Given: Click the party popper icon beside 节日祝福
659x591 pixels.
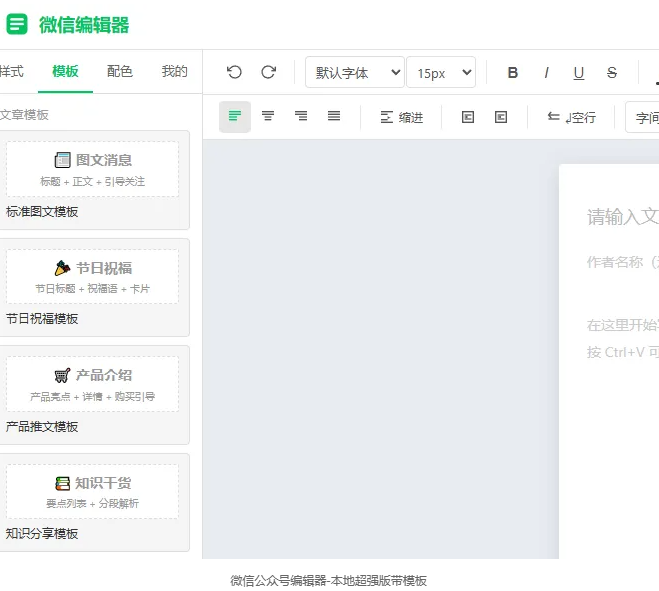Looking at the screenshot, I should [x=62, y=268].
